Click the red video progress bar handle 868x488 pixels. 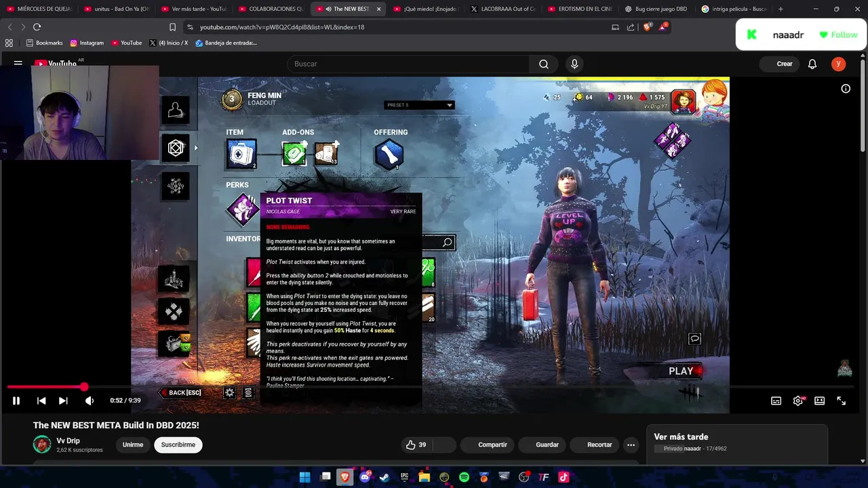[84, 387]
